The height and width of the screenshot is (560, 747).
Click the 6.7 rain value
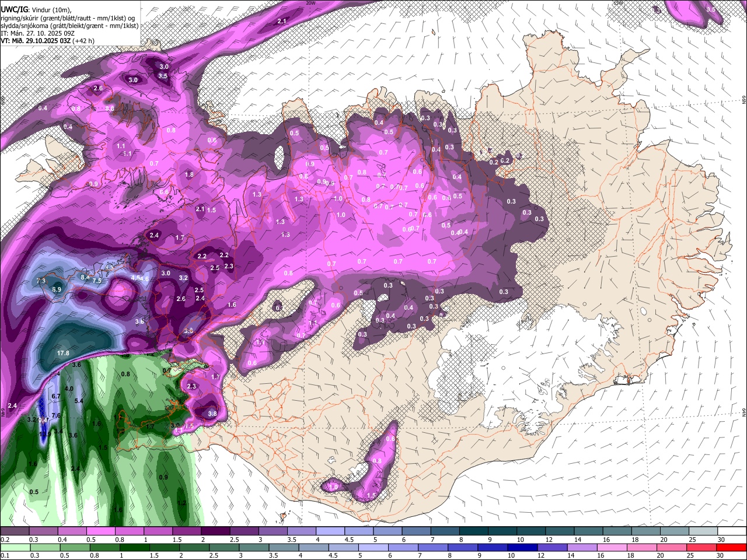tap(56, 396)
